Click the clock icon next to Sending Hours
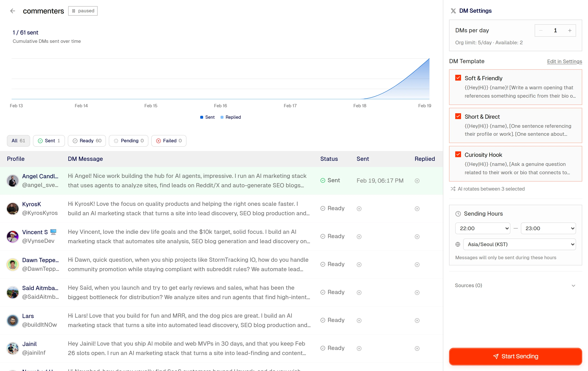 click(x=458, y=214)
